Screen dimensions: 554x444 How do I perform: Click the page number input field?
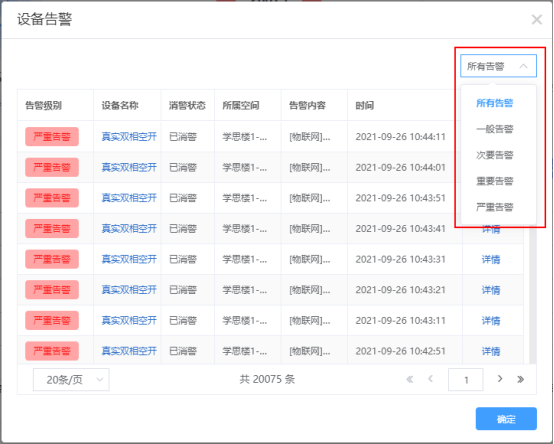point(466,380)
